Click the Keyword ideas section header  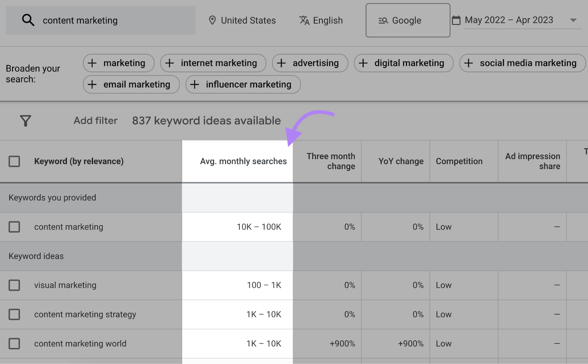pyautogui.click(x=36, y=256)
